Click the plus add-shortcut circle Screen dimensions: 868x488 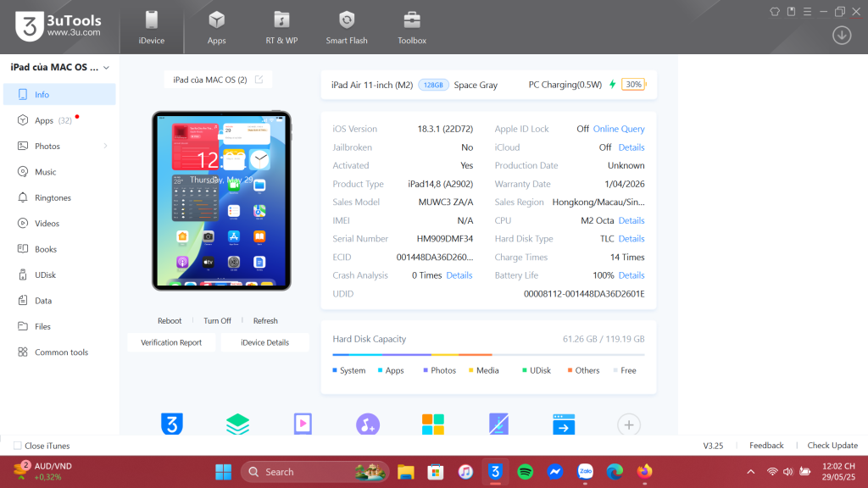(629, 425)
